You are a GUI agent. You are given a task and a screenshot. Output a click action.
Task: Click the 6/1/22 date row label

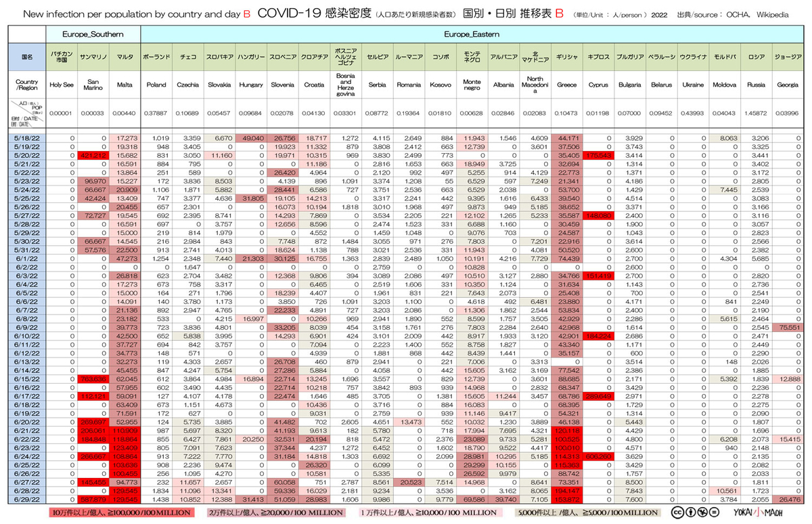point(27,258)
